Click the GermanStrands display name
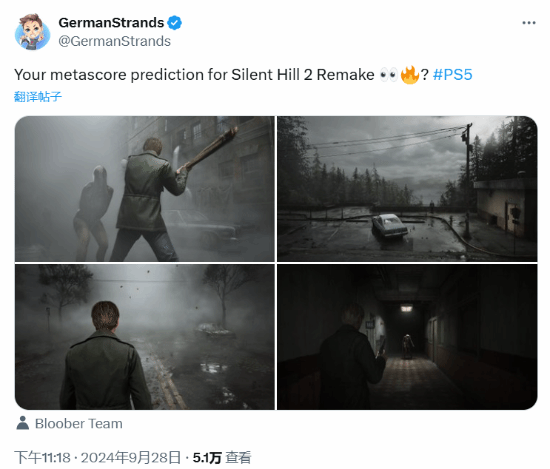The image size is (550, 469). (111, 22)
